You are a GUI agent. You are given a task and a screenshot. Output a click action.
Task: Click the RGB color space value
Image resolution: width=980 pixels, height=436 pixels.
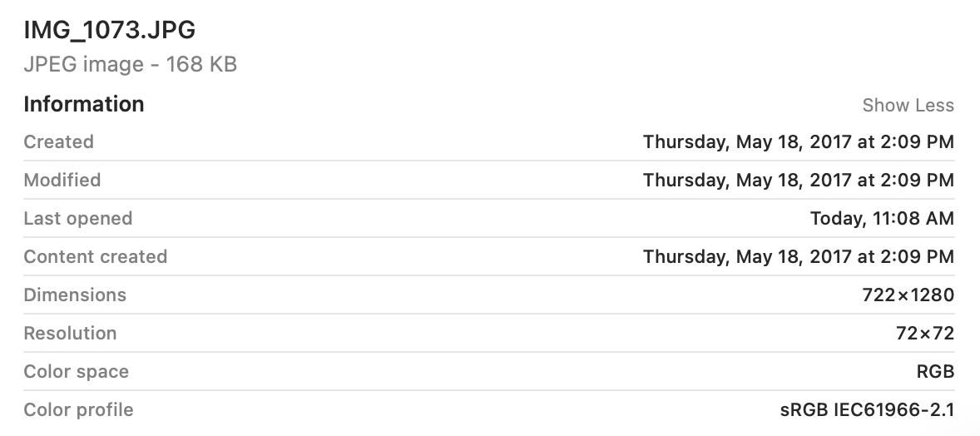[x=935, y=371]
